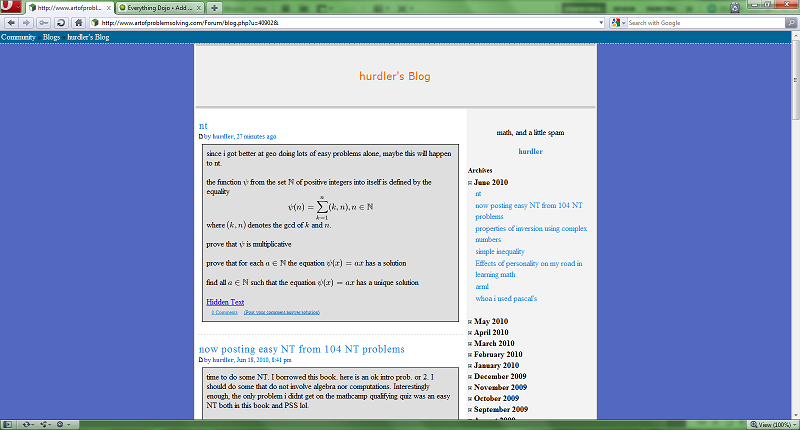The height and width of the screenshot is (430, 800).
Task: Open the closed tabs trash icon
Action: click(735, 8)
